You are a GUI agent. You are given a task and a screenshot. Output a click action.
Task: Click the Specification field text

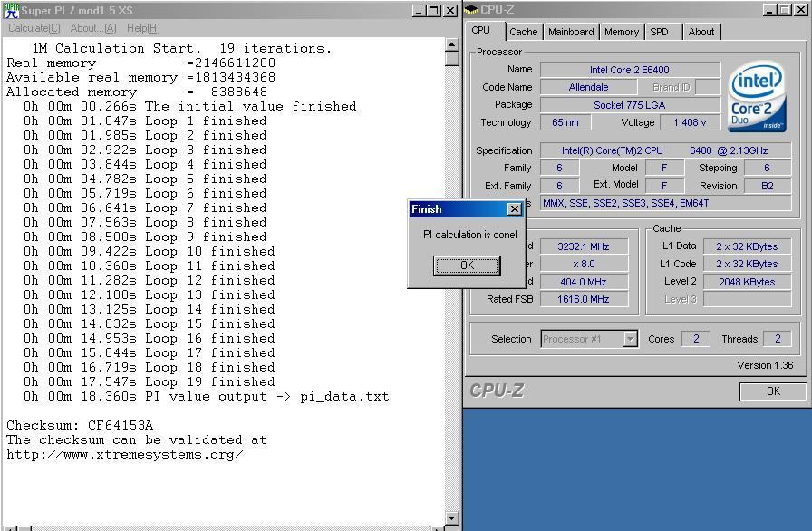665,150
